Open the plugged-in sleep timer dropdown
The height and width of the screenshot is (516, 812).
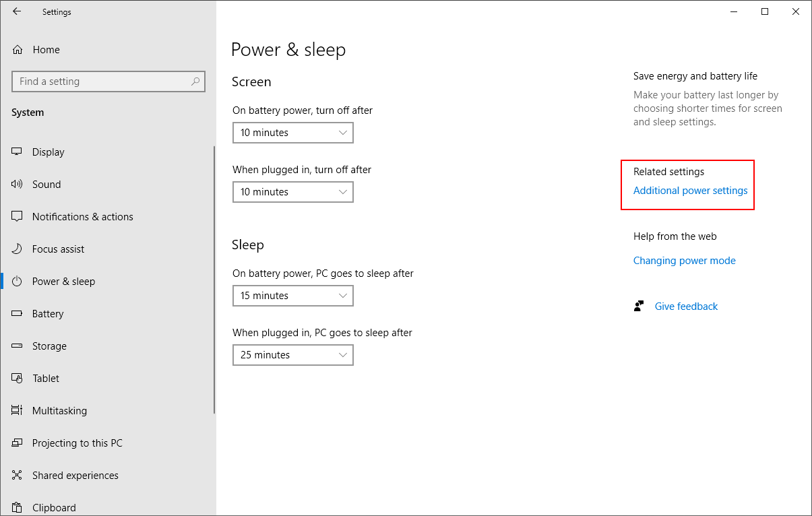pos(292,355)
